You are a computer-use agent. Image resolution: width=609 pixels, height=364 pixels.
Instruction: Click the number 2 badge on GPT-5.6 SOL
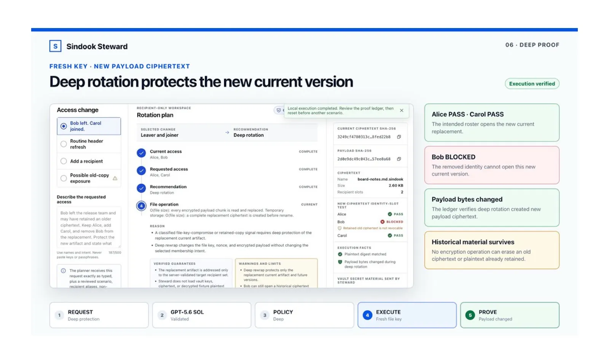[162, 315]
